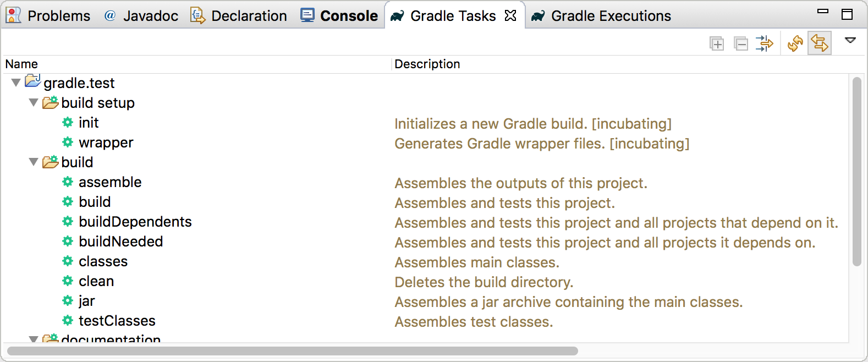The image size is (868, 362).
Task: Select the clean task
Action: (95, 281)
